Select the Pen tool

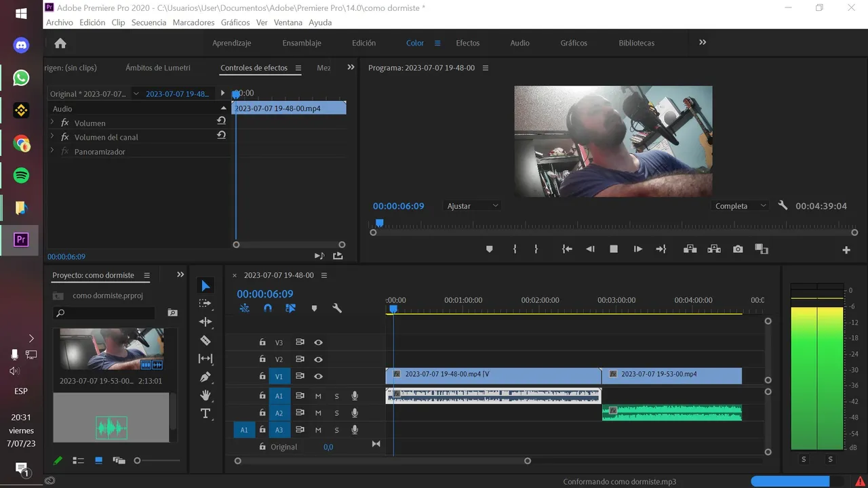coord(205,377)
